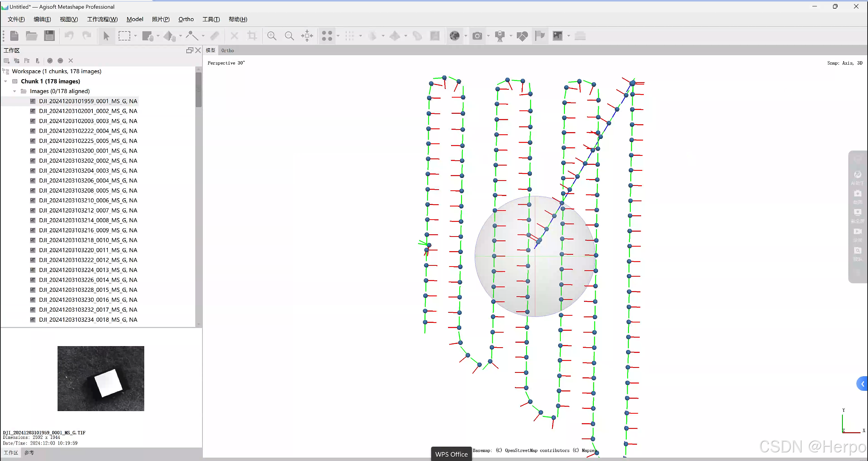Click the Open project folder icon
Viewport: 868px width, 461px height.
coord(32,36)
